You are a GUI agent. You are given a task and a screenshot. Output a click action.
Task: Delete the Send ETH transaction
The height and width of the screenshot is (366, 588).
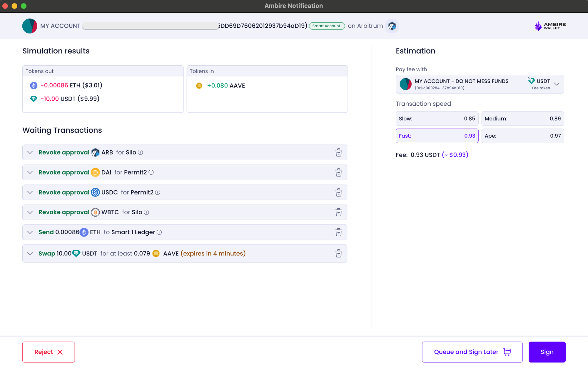[x=338, y=232]
